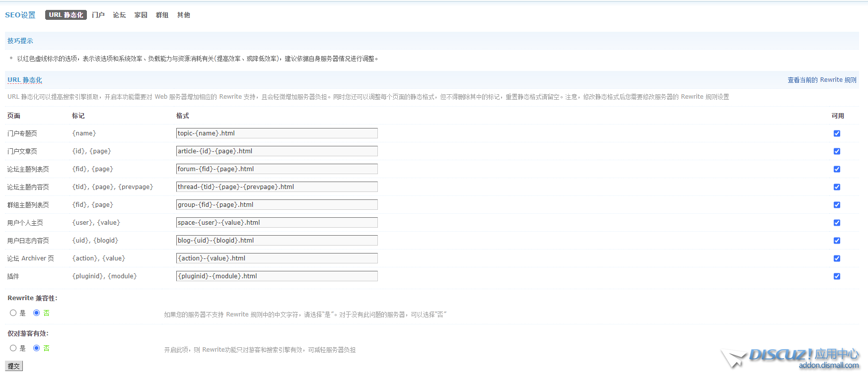
Task: Focus the thread-{tid} format input field
Action: [x=277, y=187]
